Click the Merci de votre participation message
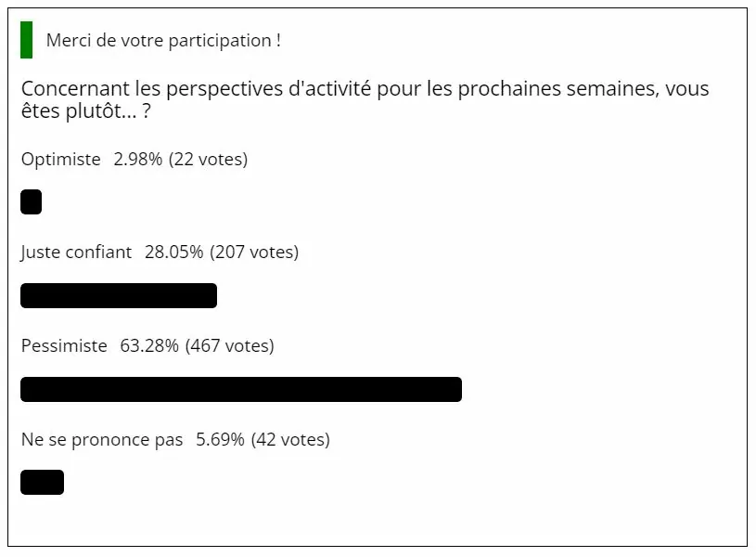Screen dimensions: 756x557 pos(163,41)
